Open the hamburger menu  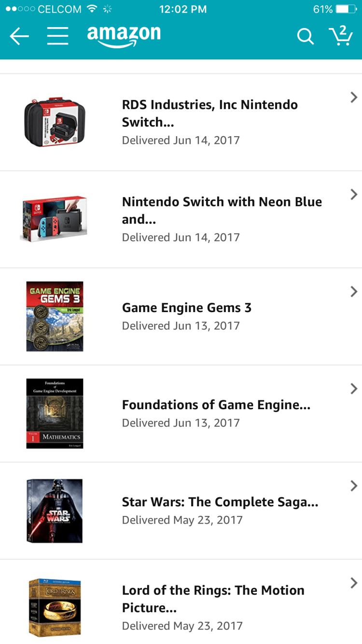click(57, 36)
